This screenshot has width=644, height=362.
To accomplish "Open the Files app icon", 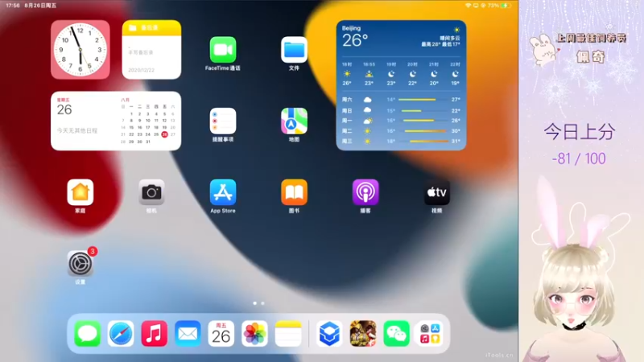I will [294, 50].
